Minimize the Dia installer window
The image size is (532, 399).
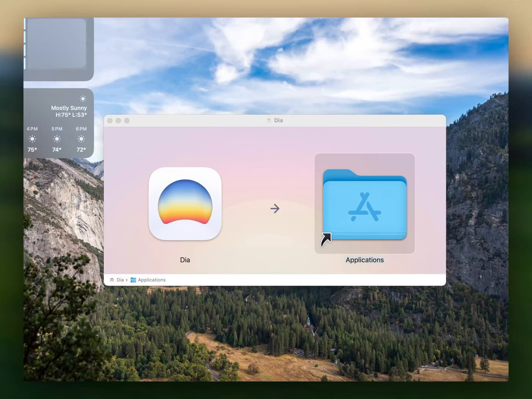tap(118, 121)
